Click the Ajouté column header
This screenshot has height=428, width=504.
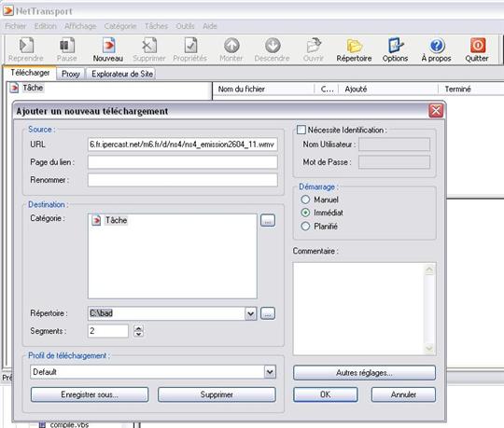pos(388,89)
